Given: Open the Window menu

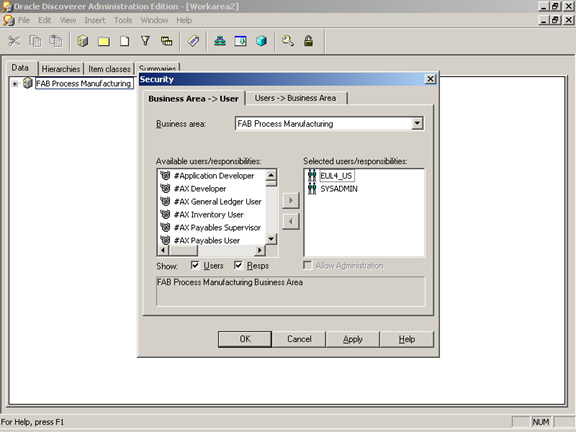Looking at the screenshot, I should 154,20.
